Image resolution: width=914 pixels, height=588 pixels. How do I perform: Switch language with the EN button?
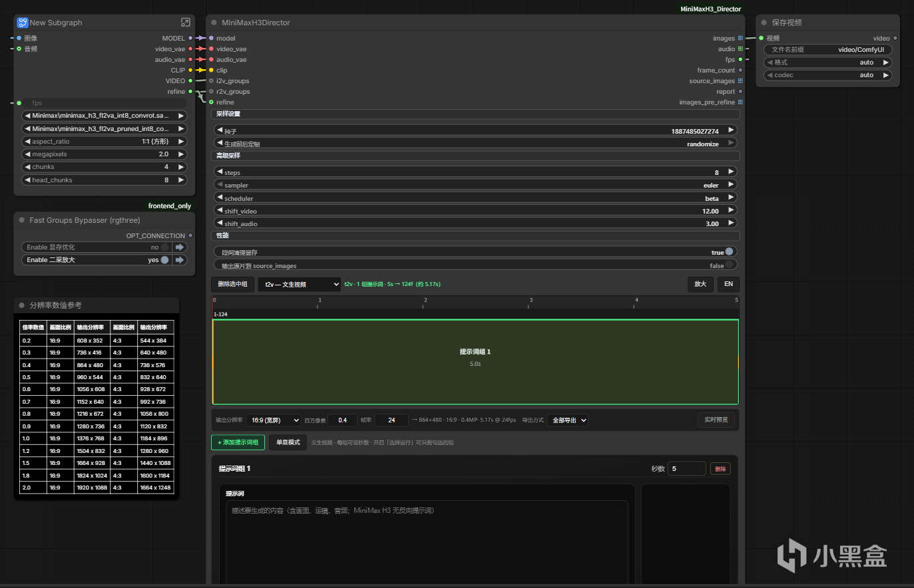point(728,284)
